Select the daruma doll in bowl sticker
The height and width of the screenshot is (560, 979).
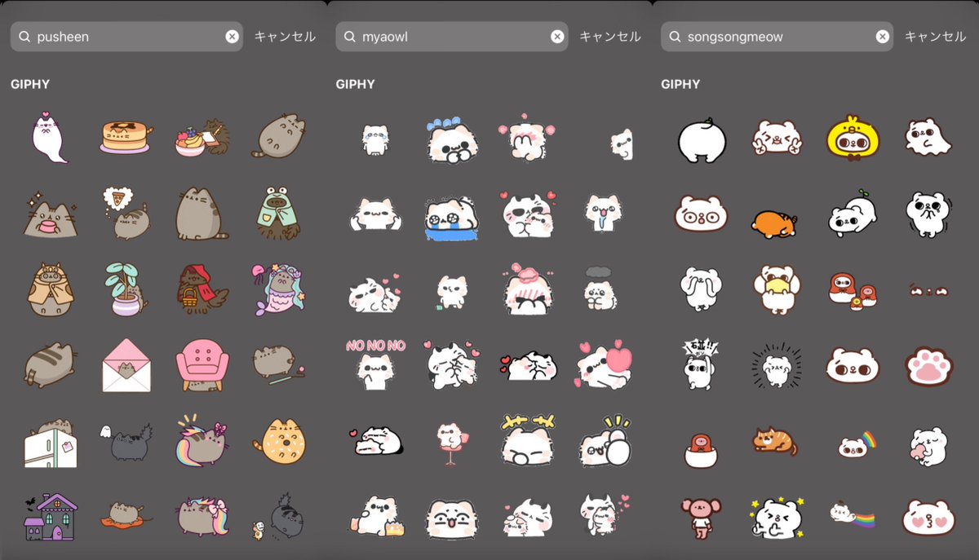tap(701, 451)
